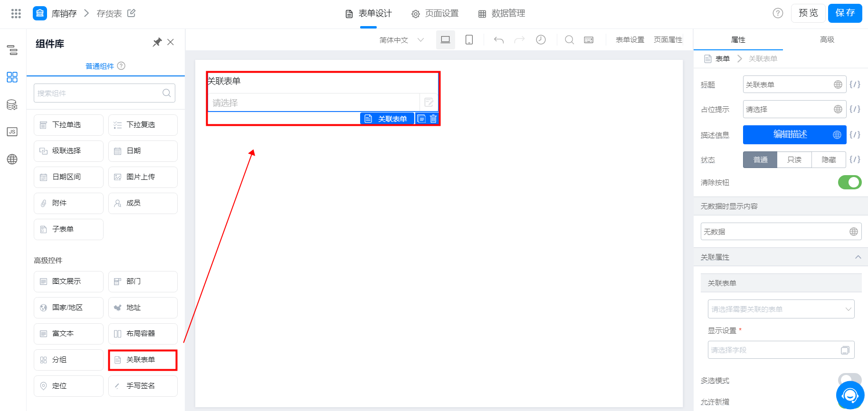
Task: Open 页面属性
Action: pos(668,40)
